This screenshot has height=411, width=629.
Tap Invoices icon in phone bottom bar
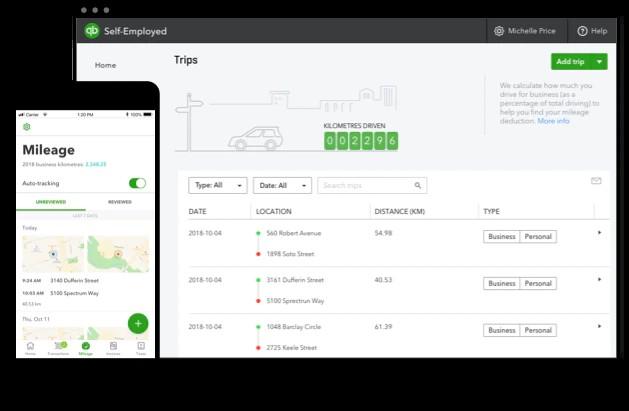point(113,348)
